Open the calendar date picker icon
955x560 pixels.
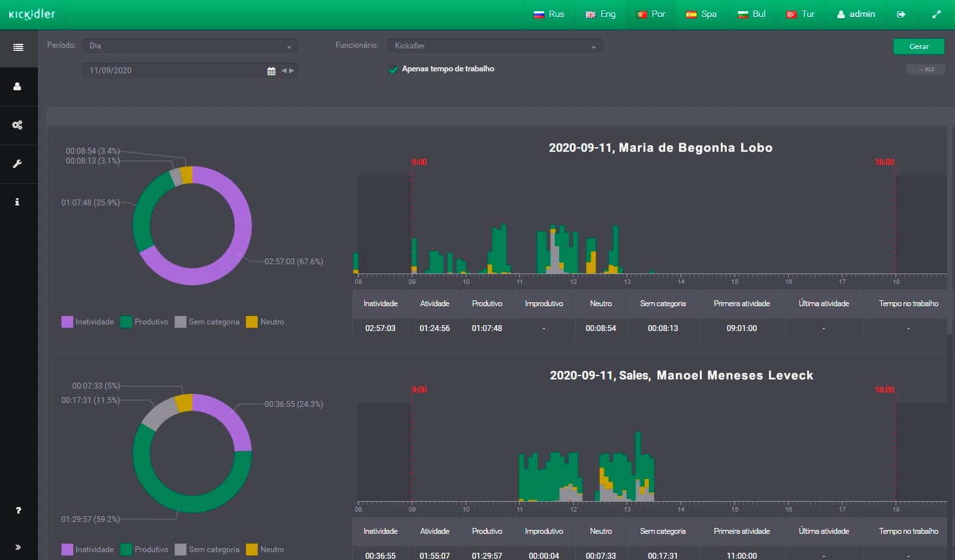click(x=271, y=71)
